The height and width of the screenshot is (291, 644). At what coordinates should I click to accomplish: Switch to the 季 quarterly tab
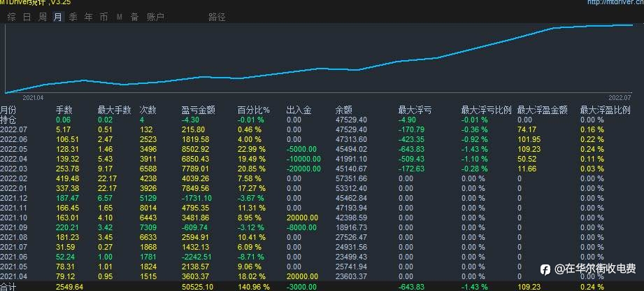tap(73, 17)
